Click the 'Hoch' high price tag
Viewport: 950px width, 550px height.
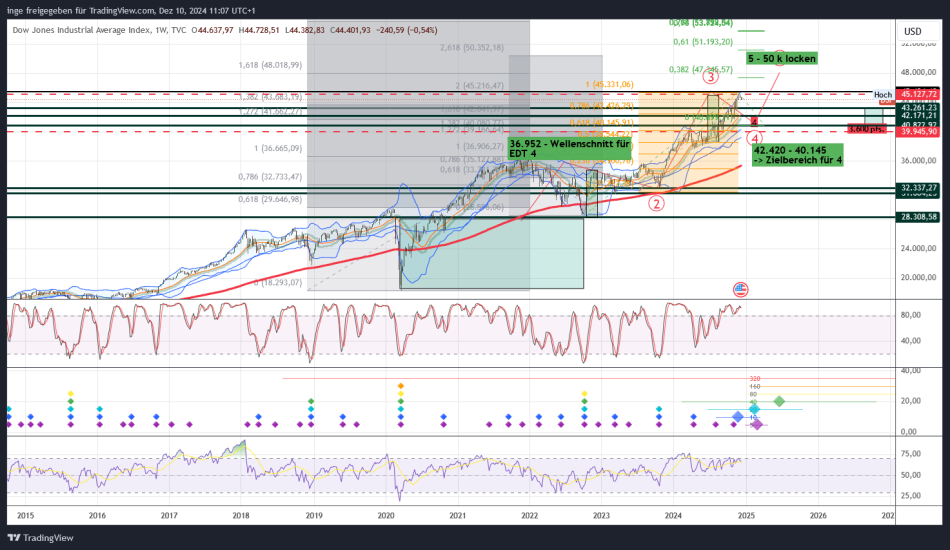tap(883, 95)
